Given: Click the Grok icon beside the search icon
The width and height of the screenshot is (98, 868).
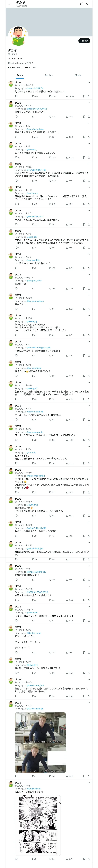Looking at the screenshot, I should point(81,4).
